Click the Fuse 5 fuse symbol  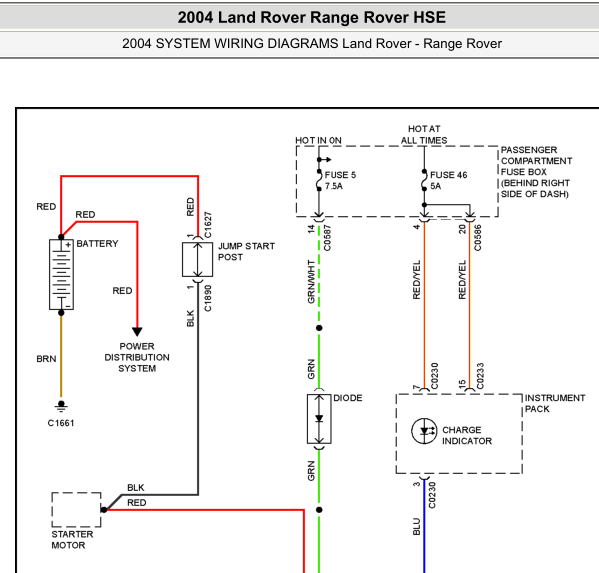tap(319, 180)
